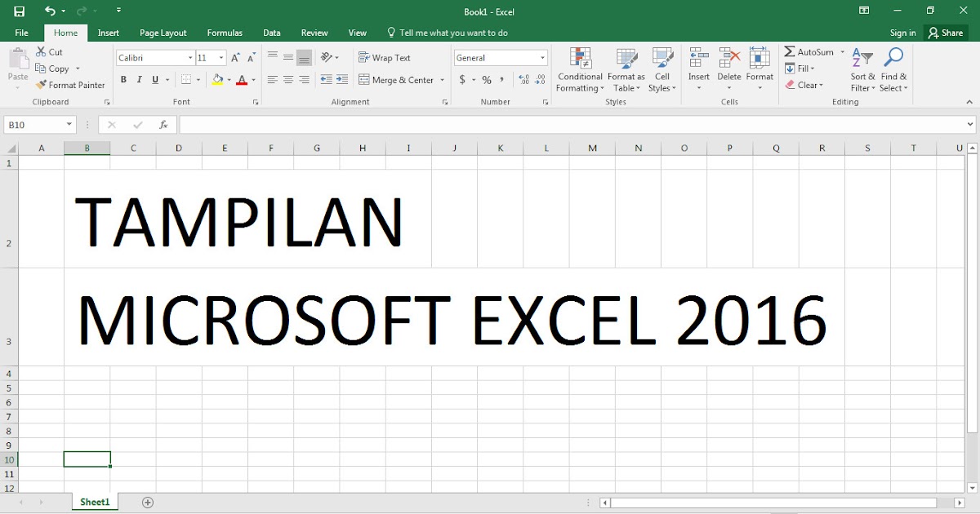Click Find & Select magnifier icon
The width and height of the screenshot is (980, 514).
point(893,59)
